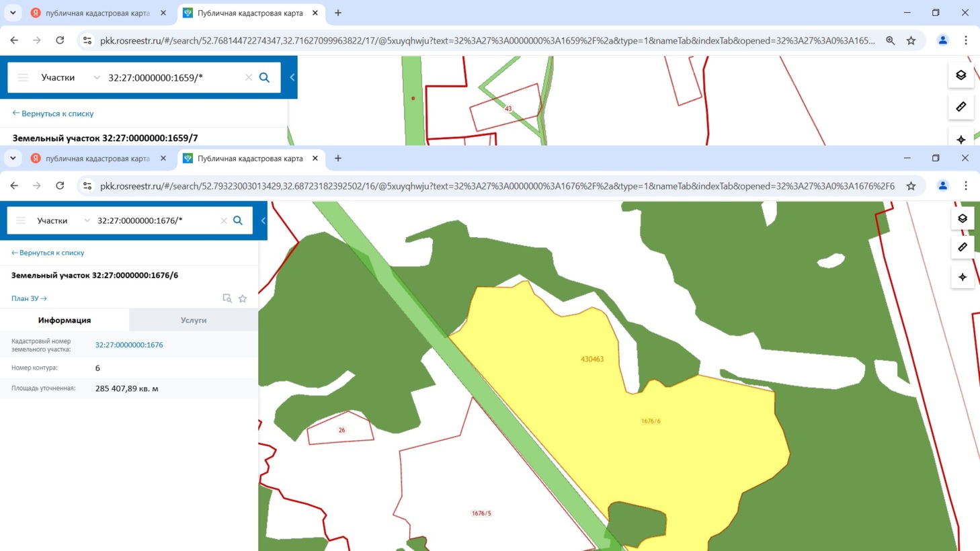The image size is (980, 551).
Task: Open the Участки type selector beside the 1659 search
Action: tap(70, 77)
